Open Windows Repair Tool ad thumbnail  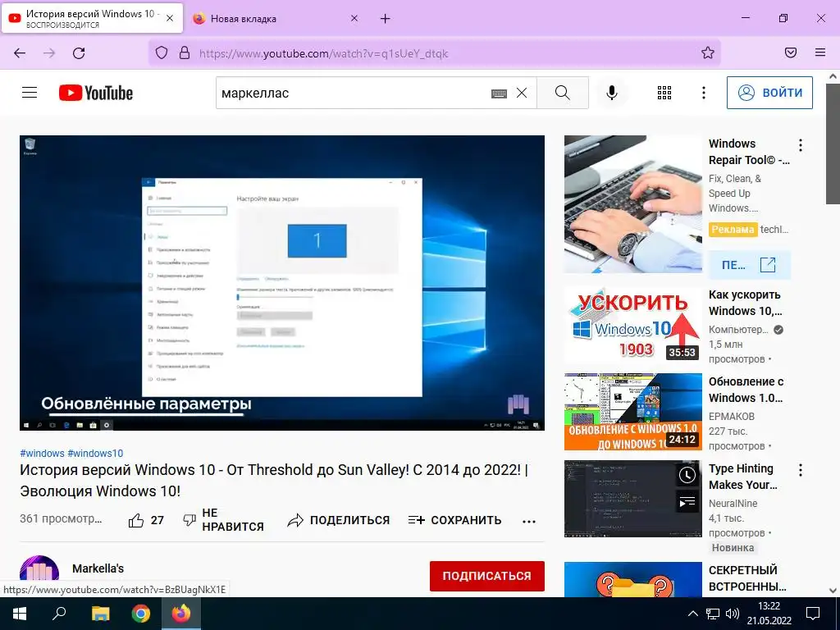[632, 204]
